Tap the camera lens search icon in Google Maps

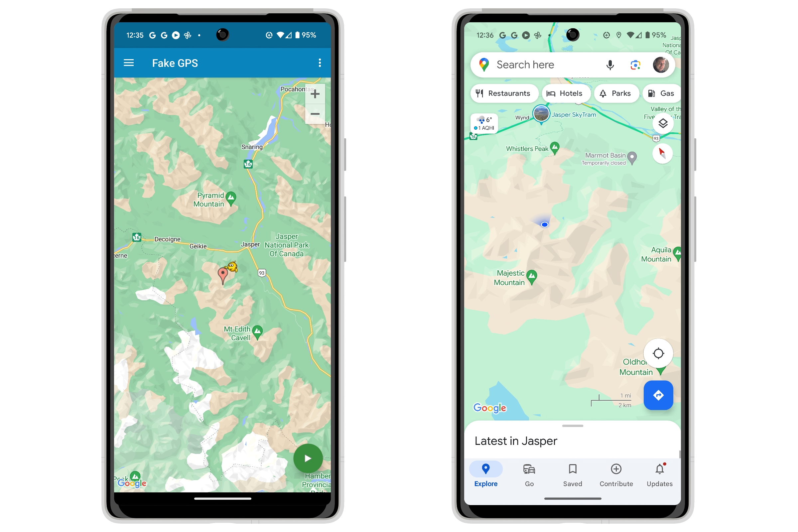636,64
